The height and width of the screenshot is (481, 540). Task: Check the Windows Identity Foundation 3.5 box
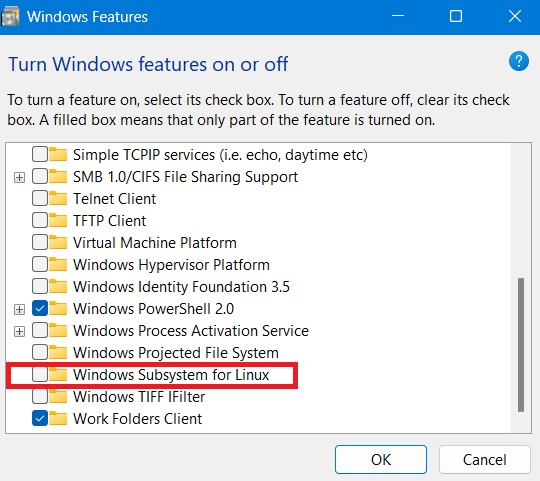point(40,286)
